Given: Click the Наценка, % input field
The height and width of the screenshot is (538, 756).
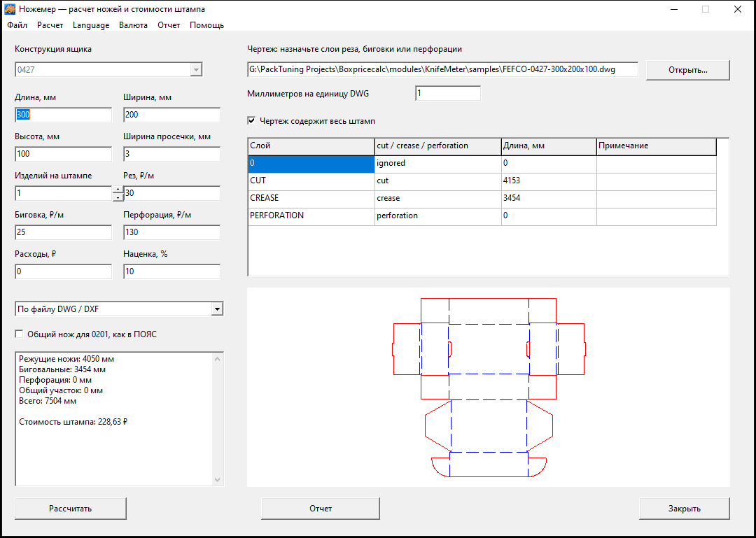Looking at the screenshot, I should (171, 271).
